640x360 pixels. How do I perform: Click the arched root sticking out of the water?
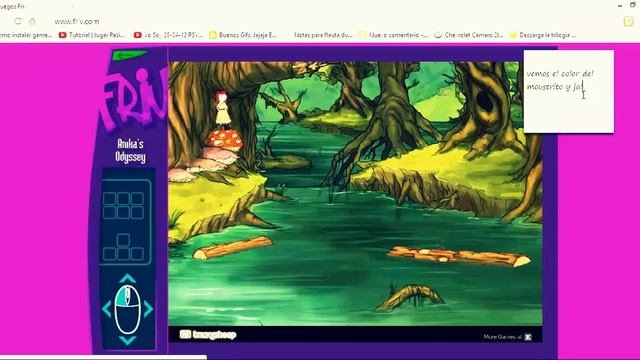[x=410, y=297]
